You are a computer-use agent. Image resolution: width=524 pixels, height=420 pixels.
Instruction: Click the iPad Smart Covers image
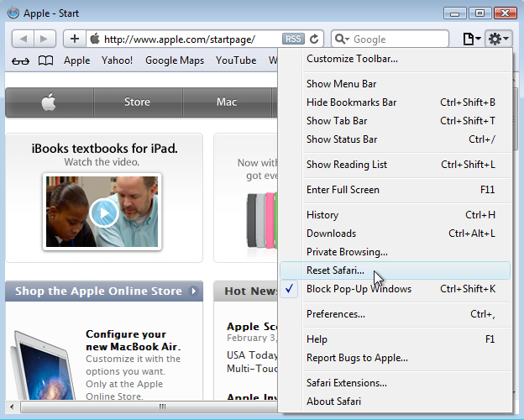(263, 220)
